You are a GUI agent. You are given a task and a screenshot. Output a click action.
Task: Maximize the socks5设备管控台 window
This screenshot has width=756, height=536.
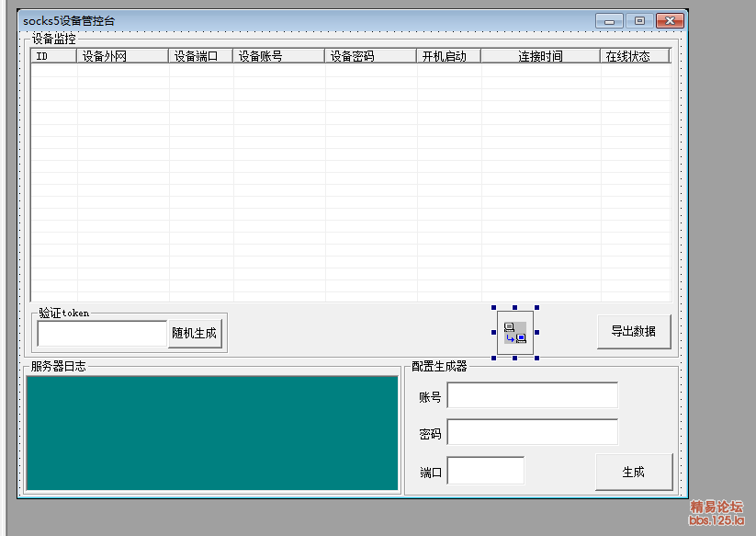coord(639,21)
